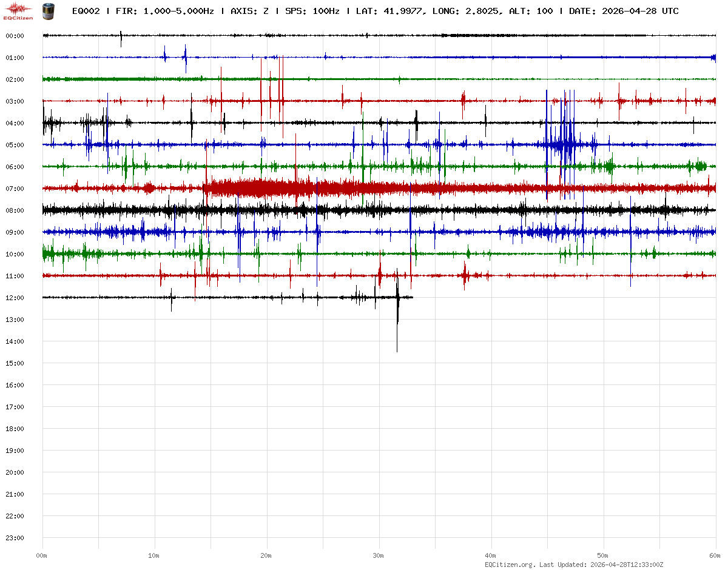Open the EQCitizen.org footer link
The width and height of the screenshot is (728, 570).
click(x=510, y=565)
